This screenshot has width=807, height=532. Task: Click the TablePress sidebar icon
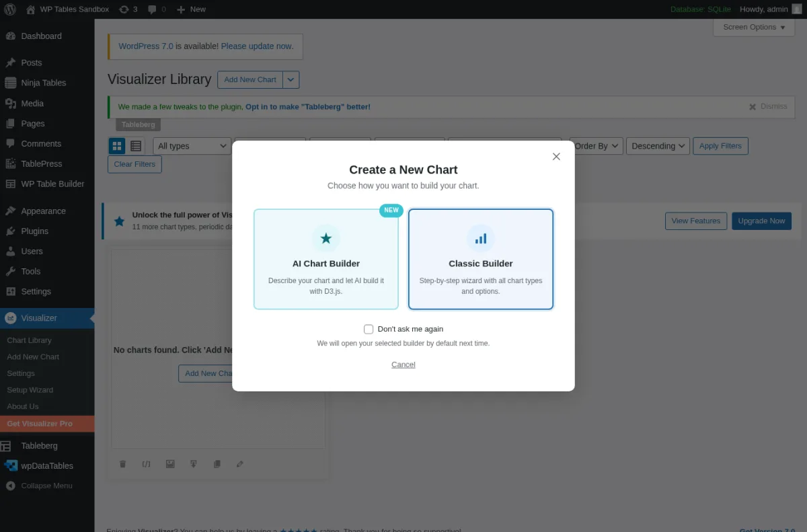tap(11, 164)
